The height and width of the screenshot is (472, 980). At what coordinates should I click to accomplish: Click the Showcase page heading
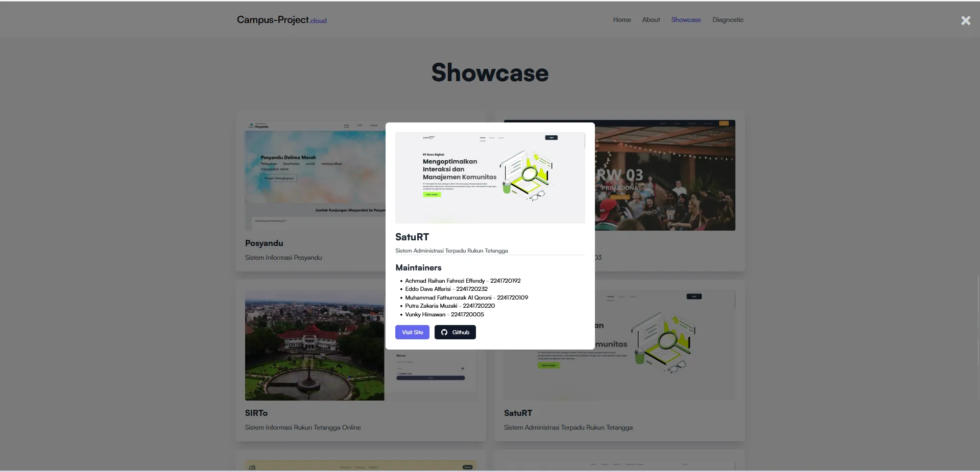tap(489, 72)
